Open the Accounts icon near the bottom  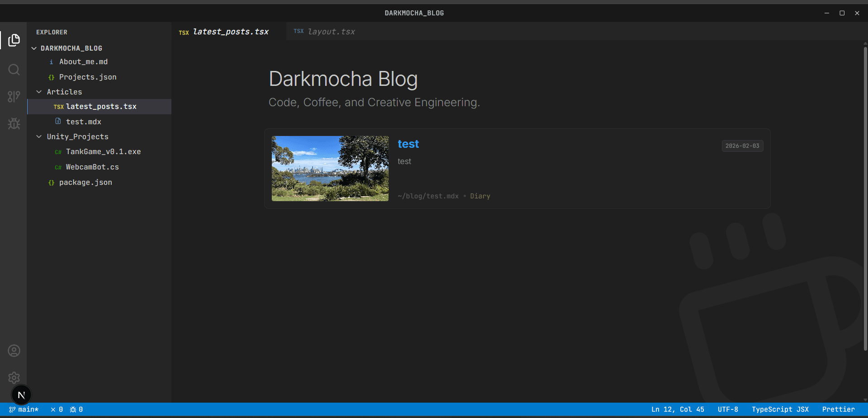pos(14,351)
